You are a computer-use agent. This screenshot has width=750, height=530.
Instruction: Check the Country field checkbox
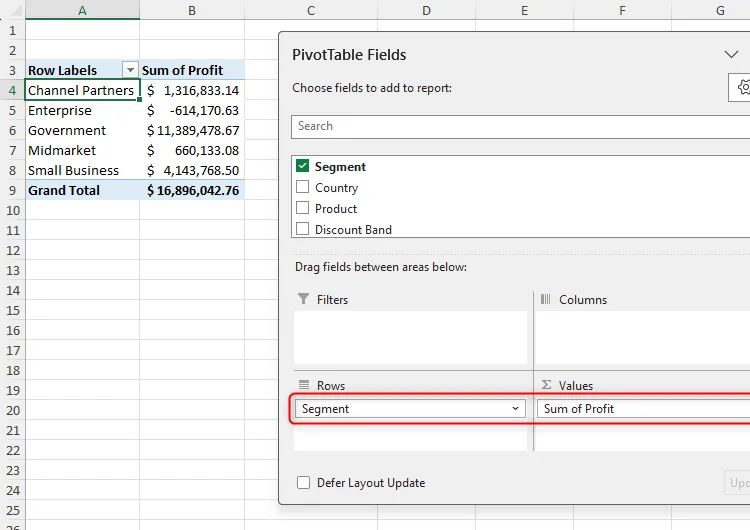pyautogui.click(x=302, y=187)
